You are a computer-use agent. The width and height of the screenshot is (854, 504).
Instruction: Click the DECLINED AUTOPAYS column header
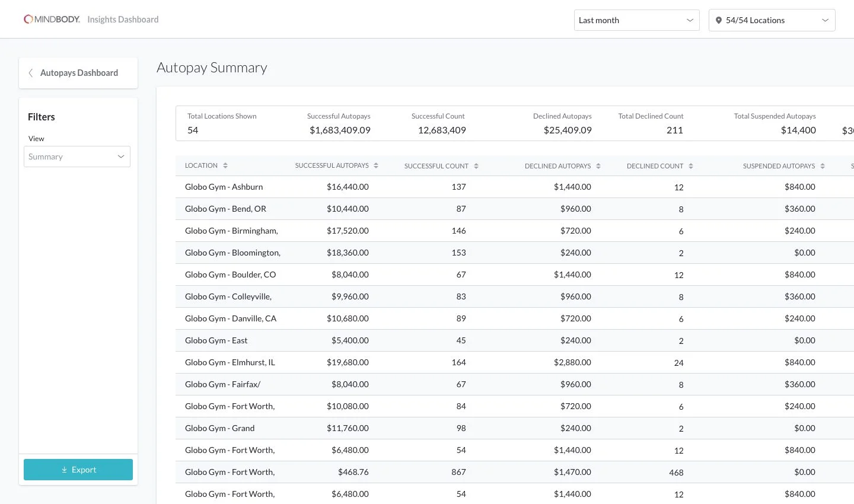point(558,166)
